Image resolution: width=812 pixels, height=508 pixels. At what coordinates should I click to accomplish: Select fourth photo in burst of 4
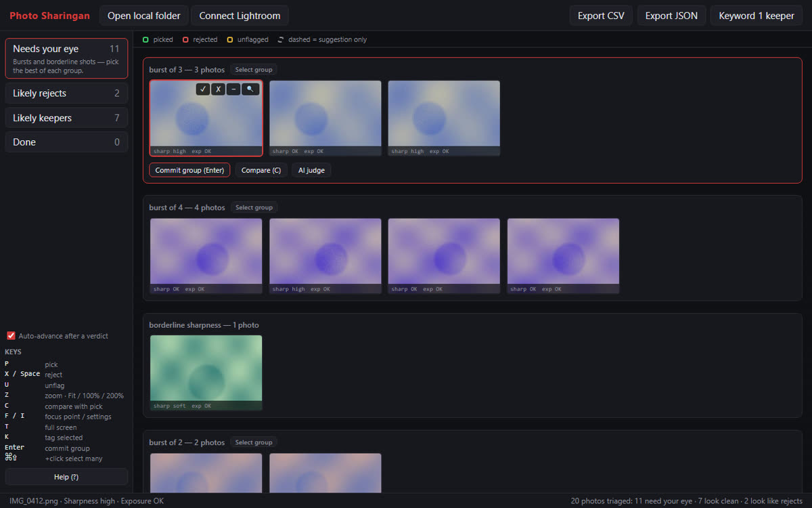(x=563, y=256)
